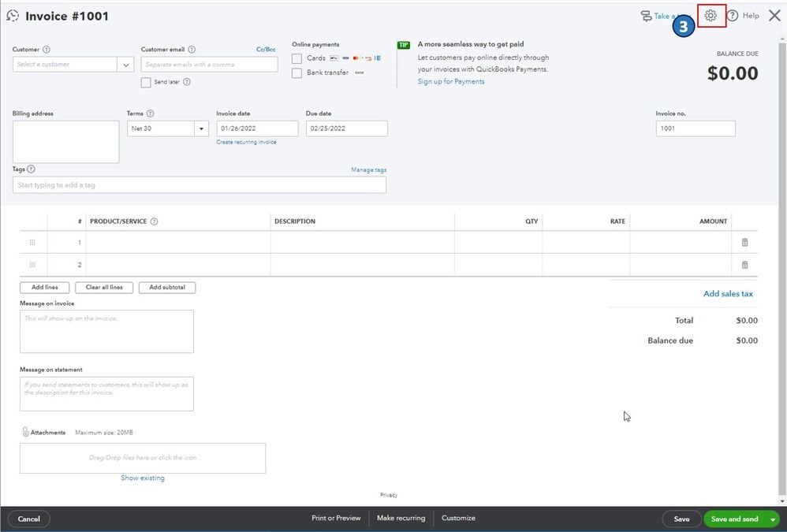Click the Add sales tax link
The height and width of the screenshot is (532, 787).
[x=728, y=294]
